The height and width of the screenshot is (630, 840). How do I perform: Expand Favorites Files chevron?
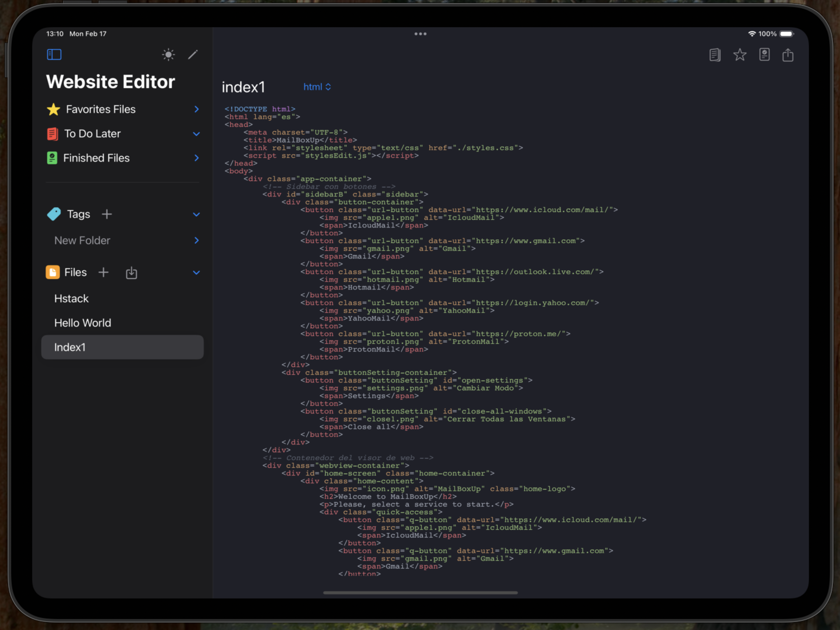click(x=196, y=110)
